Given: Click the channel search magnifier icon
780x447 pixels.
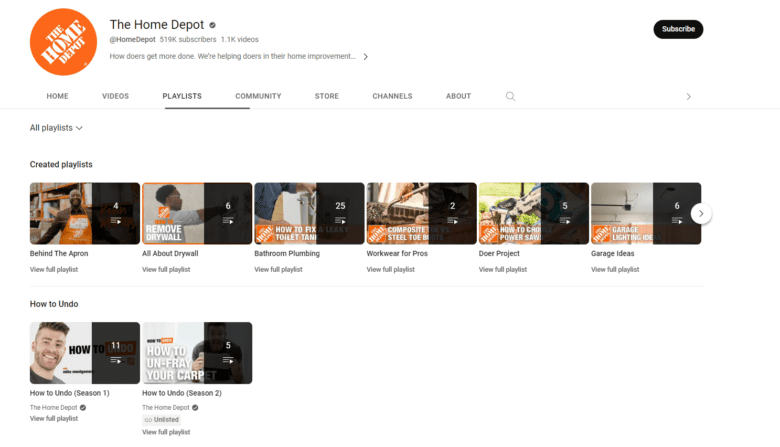Looking at the screenshot, I should coord(510,96).
